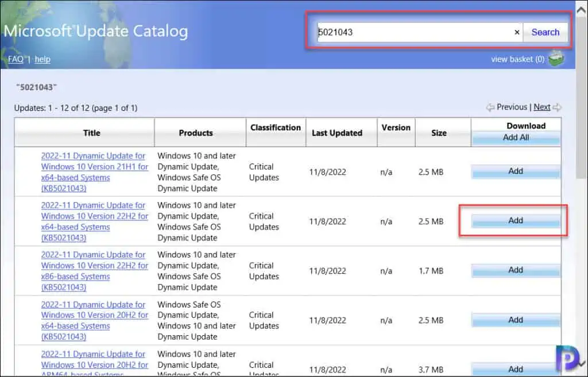Open the Windows 10 Version 21H1 x64 update link
The height and width of the screenshot is (377, 588).
(x=95, y=172)
